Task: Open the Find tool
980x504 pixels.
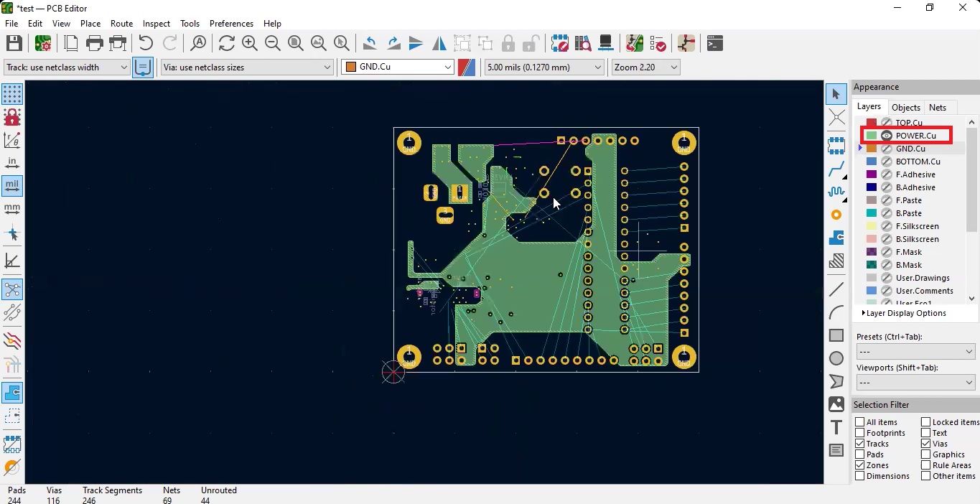Action: [198, 43]
